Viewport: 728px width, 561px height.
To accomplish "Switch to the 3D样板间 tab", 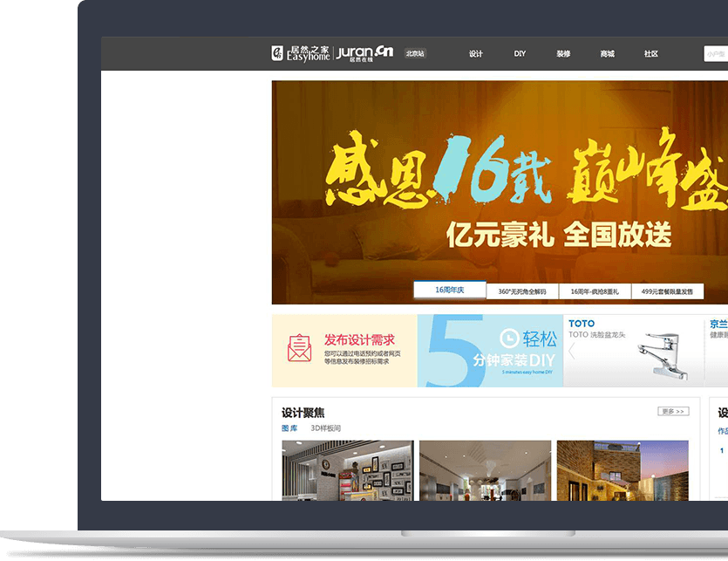I will click(325, 428).
